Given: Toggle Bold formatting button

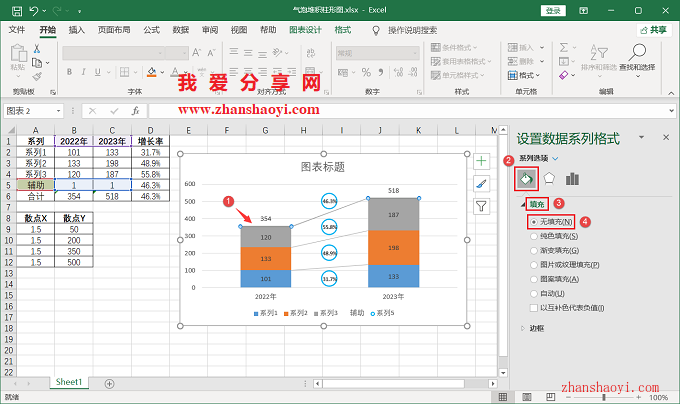Looking at the screenshot, I should (x=69, y=72).
